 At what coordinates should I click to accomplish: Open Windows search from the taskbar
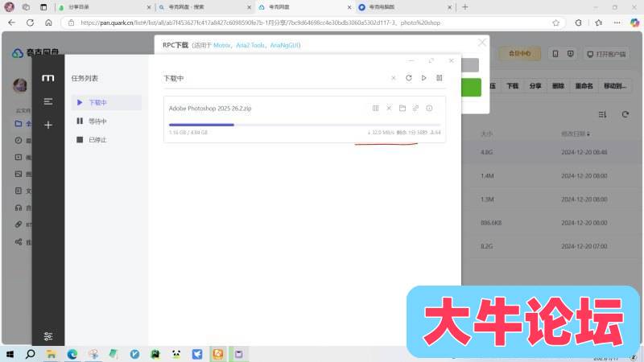(x=30, y=354)
